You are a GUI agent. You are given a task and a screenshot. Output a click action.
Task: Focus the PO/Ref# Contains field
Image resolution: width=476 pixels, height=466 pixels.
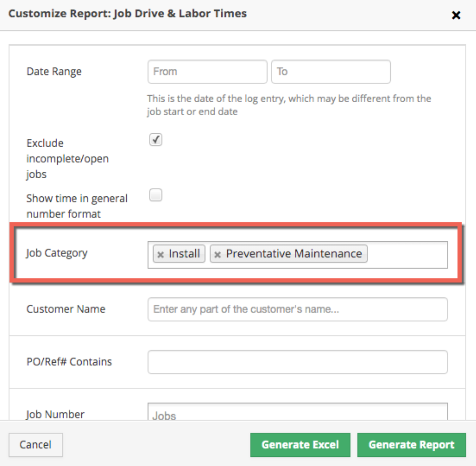(297, 362)
